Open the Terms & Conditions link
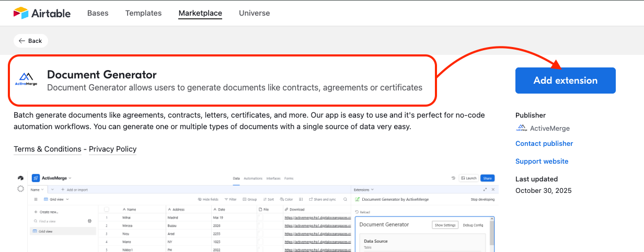644x252 pixels. (48, 149)
